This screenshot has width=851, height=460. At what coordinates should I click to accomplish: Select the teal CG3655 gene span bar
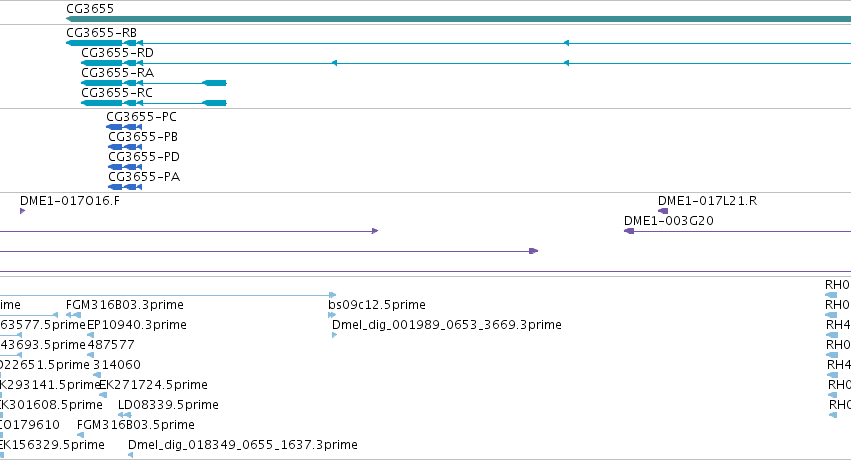click(x=459, y=19)
